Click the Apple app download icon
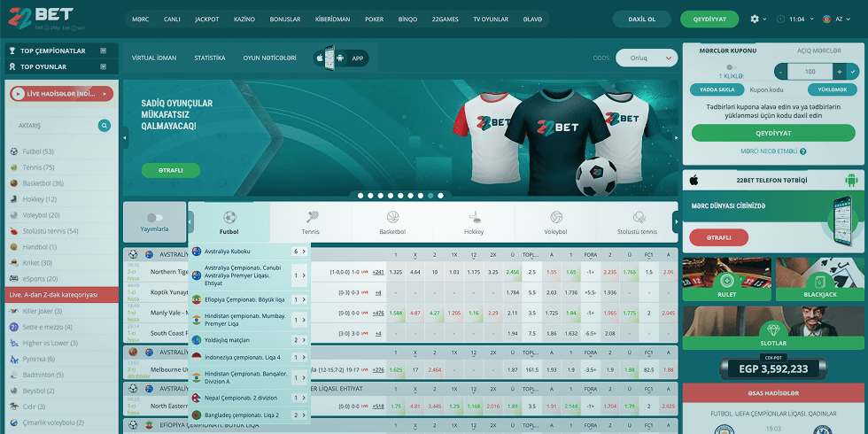The height and width of the screenshot is (434, 868). pos(320,58)
